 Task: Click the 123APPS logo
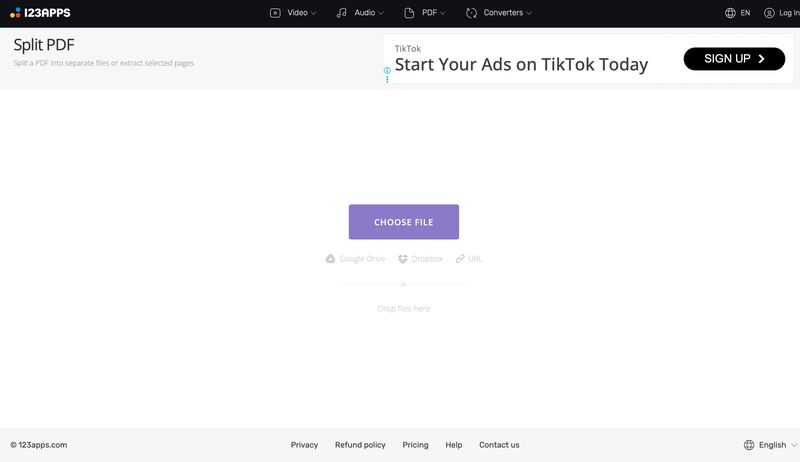coord(40,13)
